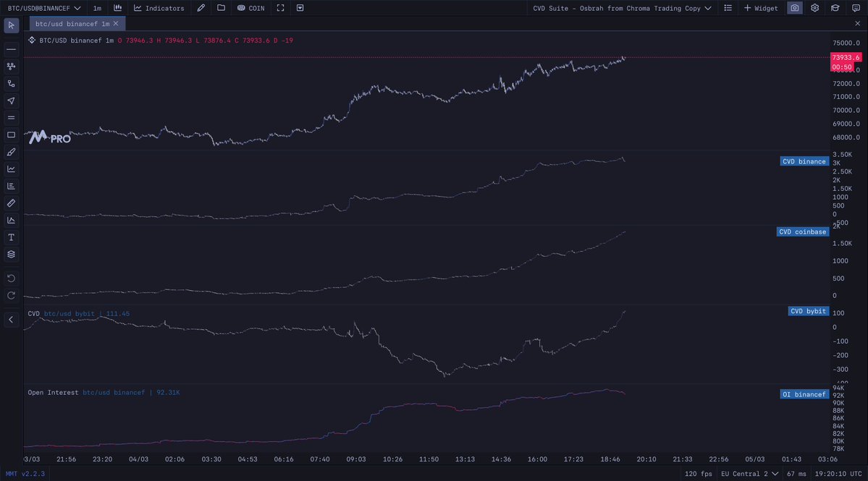Open settings gear in top bar
This screenshot has height=481, width=868.
point(814,8)
